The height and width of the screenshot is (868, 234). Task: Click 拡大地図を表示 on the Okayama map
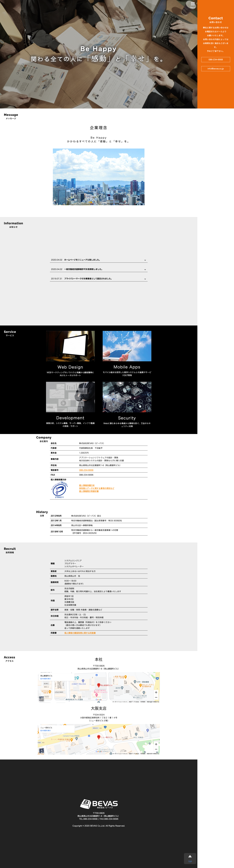pos(46,679)
